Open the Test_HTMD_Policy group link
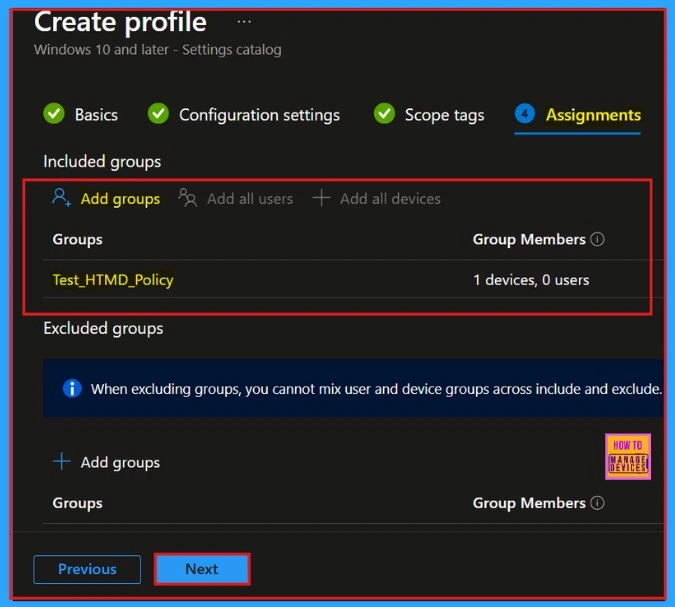The width and height of the screenshot is (675, 607). click(x=113, y=280)
